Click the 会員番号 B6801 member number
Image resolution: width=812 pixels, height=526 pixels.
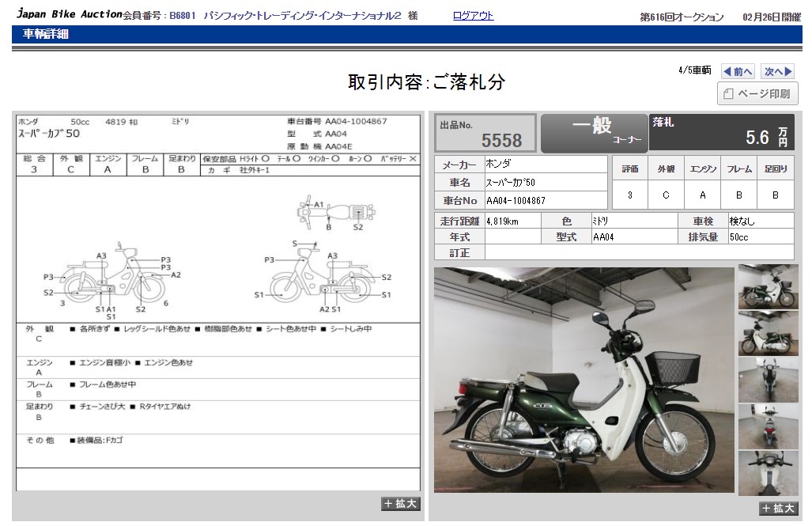click(x=160, y=16)
